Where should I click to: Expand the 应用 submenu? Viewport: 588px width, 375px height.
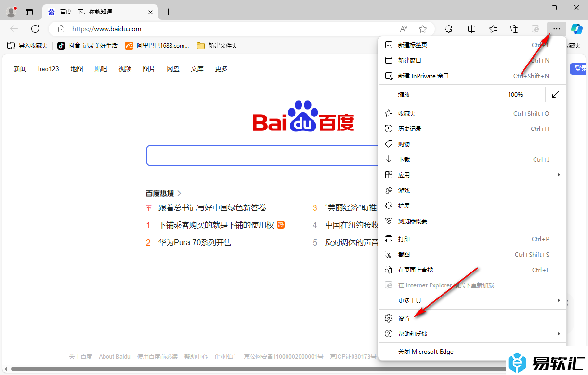click(x=472, y=175)
